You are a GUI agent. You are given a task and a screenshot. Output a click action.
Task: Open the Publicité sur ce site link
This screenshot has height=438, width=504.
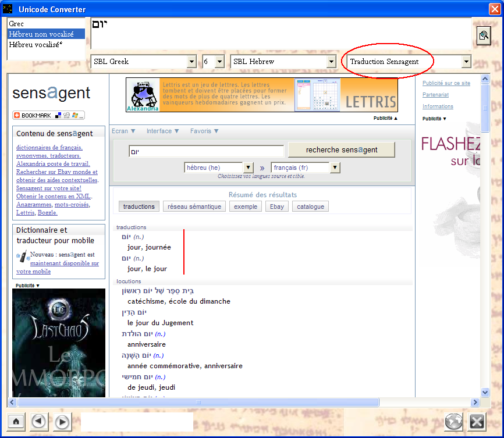click(446, 83)
